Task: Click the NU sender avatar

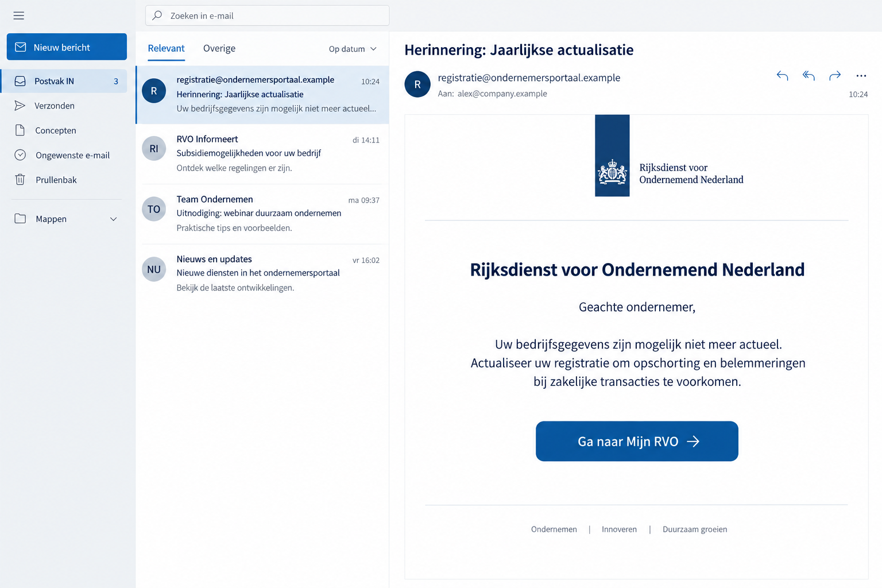Action: point(154,269)
